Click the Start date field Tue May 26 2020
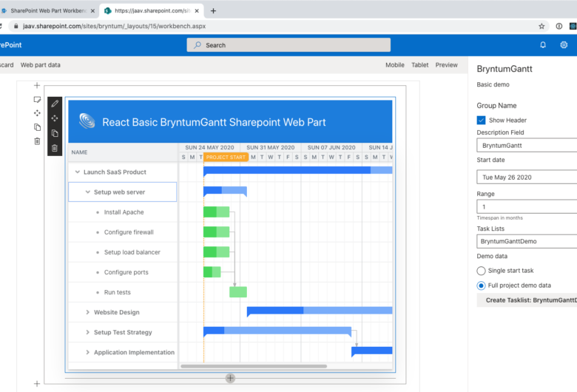Viewport: 577px width, 392px height. (x=527, y=177)
